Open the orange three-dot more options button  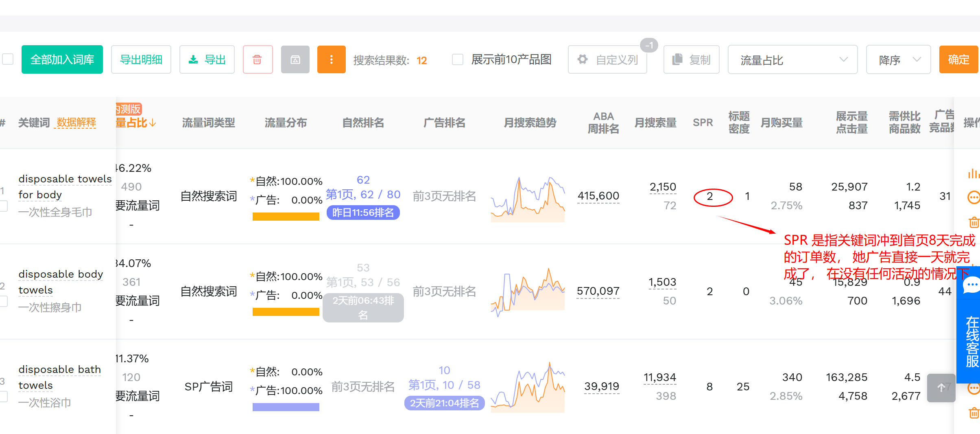pyautogui.click(x=331, y=59)
